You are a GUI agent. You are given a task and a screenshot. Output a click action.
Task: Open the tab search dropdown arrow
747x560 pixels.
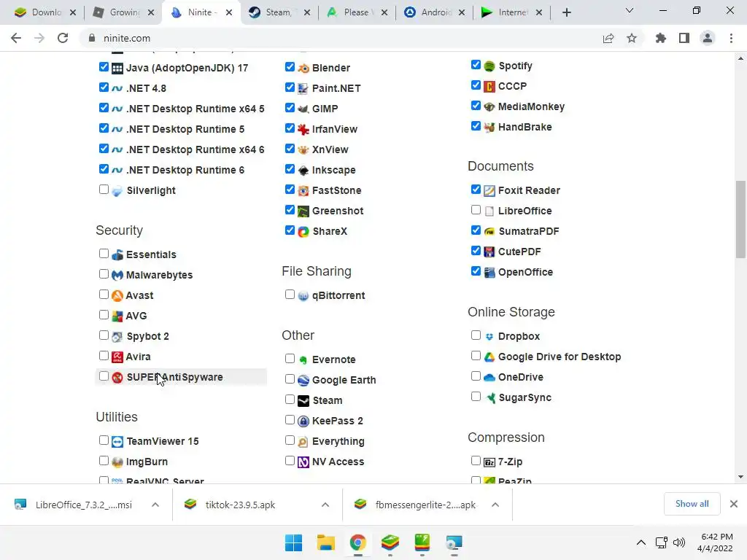click(x=630, y=10)
